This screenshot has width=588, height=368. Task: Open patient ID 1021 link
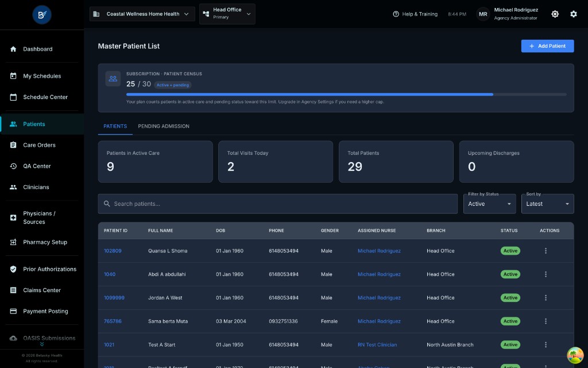click(109, 345)
